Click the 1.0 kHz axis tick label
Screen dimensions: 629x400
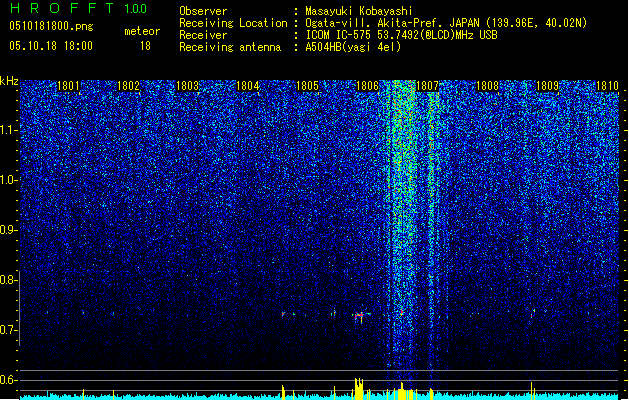(8, 180)
